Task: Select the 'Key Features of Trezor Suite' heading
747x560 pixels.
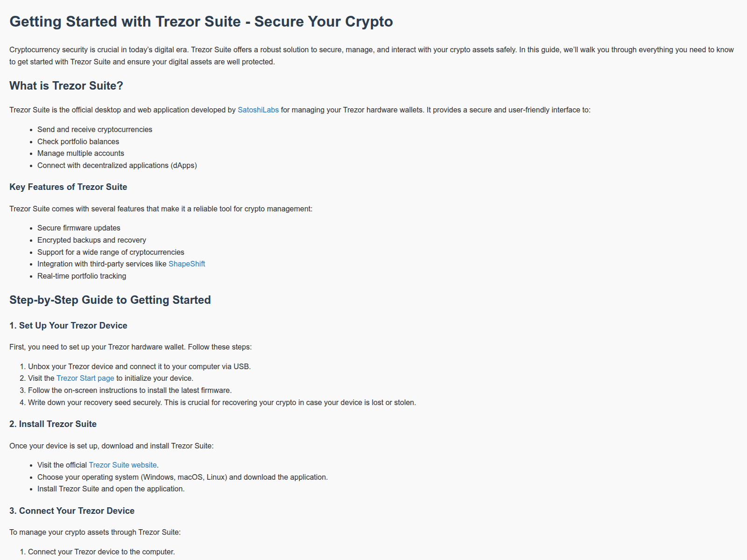Action: [68, 187]
